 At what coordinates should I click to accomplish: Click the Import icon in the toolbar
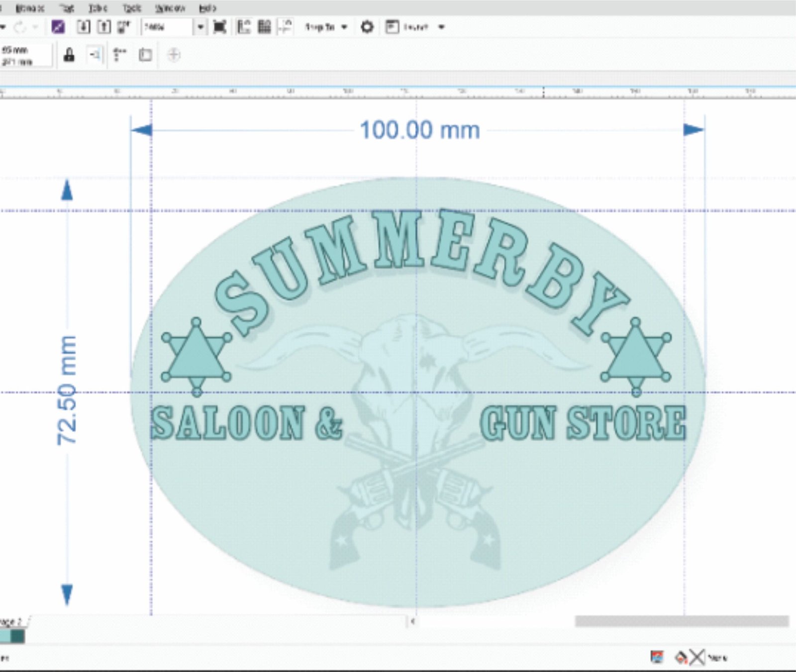click(84, 27)
